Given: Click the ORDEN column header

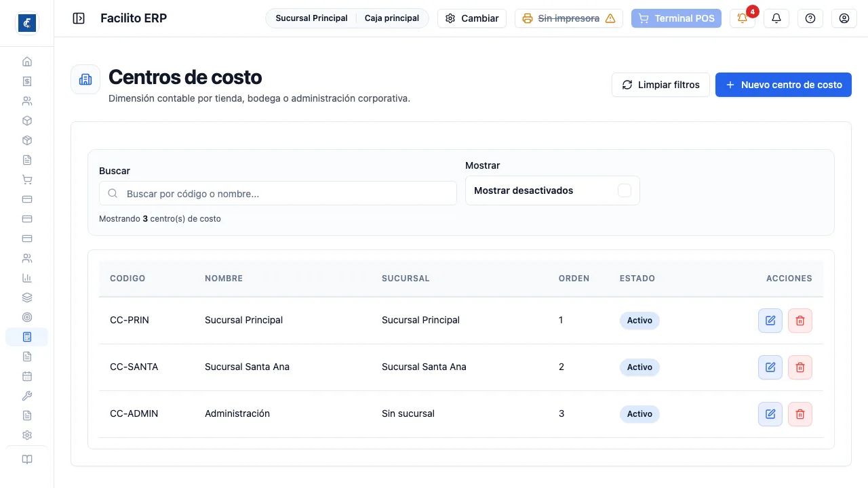Looking at the screenshot, I should (x=574, y=279).
